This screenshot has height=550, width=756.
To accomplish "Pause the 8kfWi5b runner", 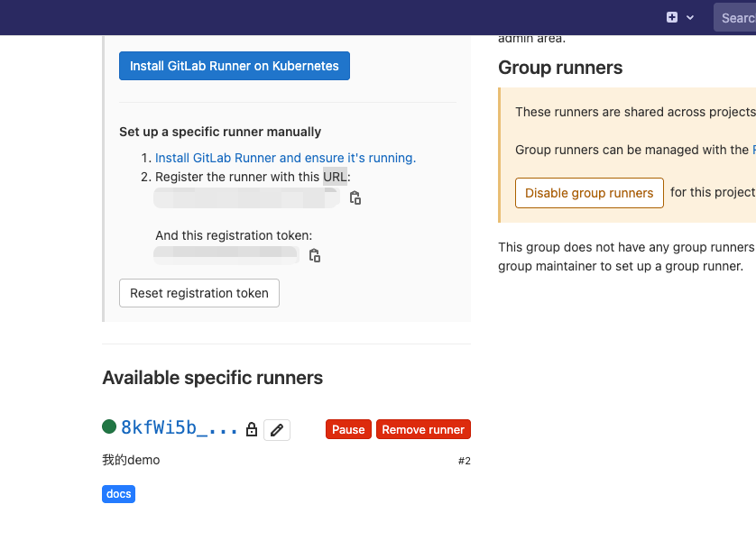I will 348,429.
